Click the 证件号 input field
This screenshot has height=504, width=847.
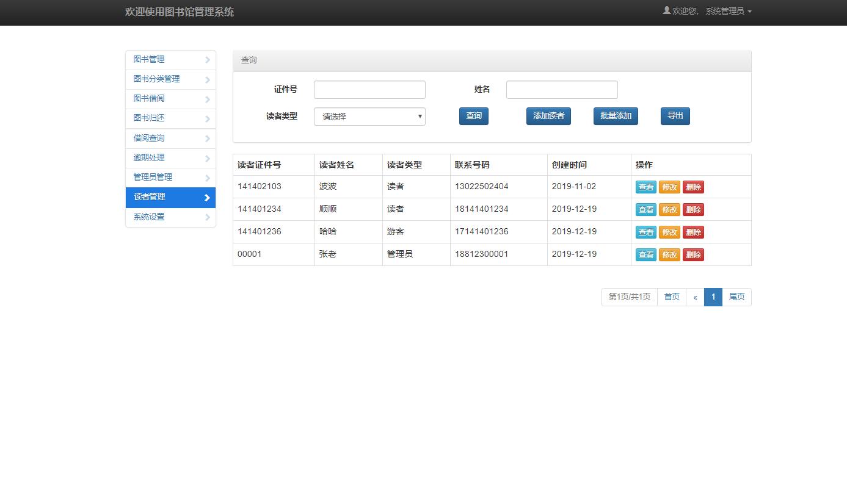369,89
